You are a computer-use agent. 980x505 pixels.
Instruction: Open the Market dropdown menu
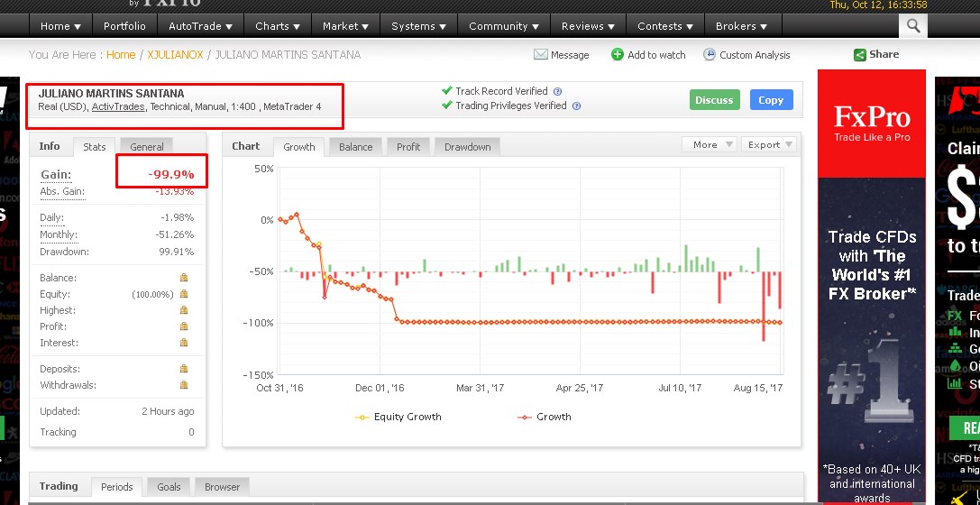[x=345, y=26]
